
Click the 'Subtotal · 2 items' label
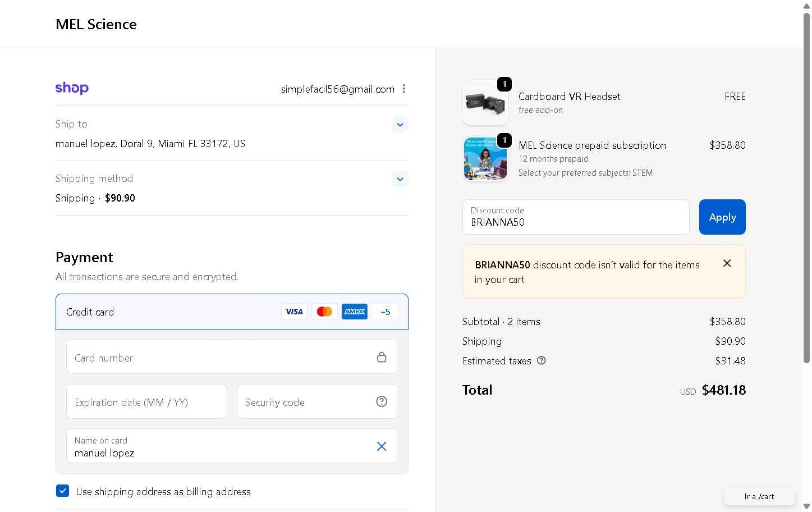(x=501, y=322)
